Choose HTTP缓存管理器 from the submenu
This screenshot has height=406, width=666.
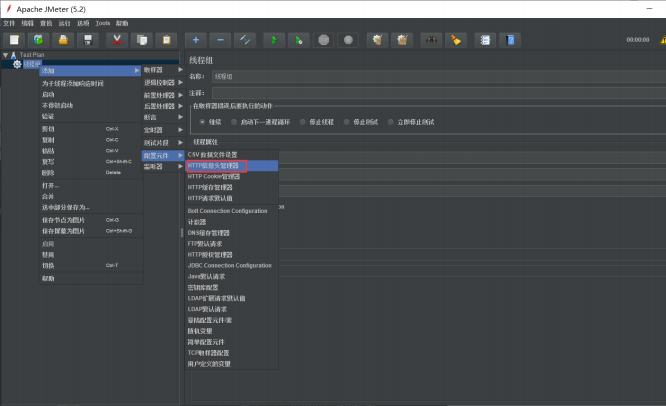coord(232,187)
